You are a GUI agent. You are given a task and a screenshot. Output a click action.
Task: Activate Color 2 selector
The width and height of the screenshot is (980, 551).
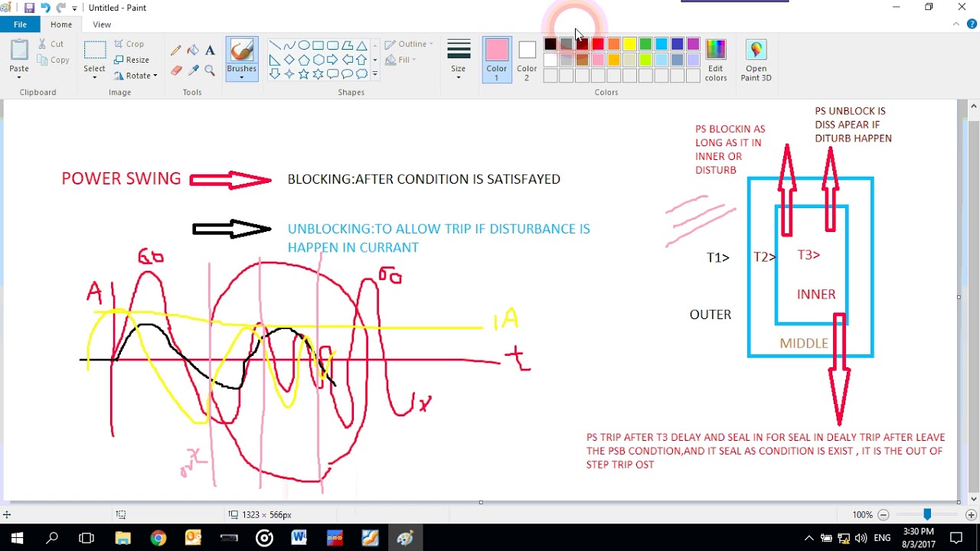[x=527, y=60]
